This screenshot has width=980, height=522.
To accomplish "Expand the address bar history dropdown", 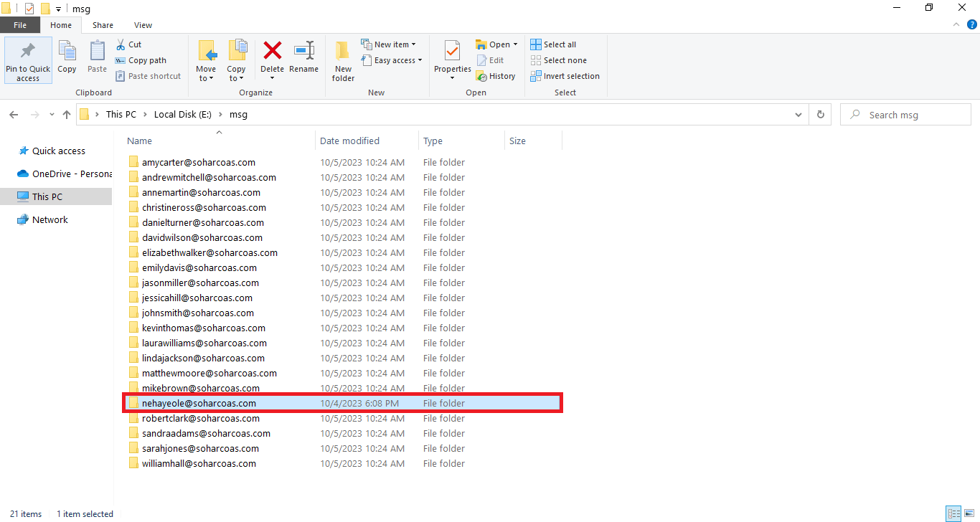I will pos(799,115).
